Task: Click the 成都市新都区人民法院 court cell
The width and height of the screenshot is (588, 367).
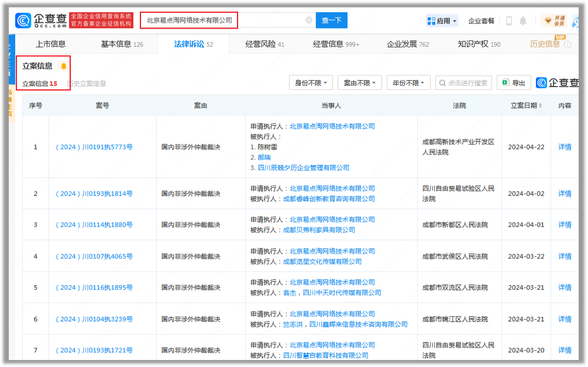Action: (x=455, y=224)
